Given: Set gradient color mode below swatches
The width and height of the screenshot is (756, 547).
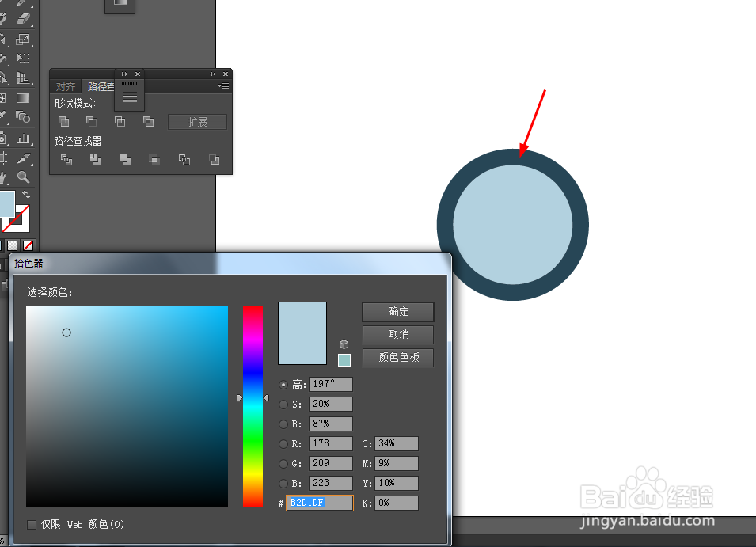Looking at the screenshot, I should pyautogui.click(x=13, y=245).
